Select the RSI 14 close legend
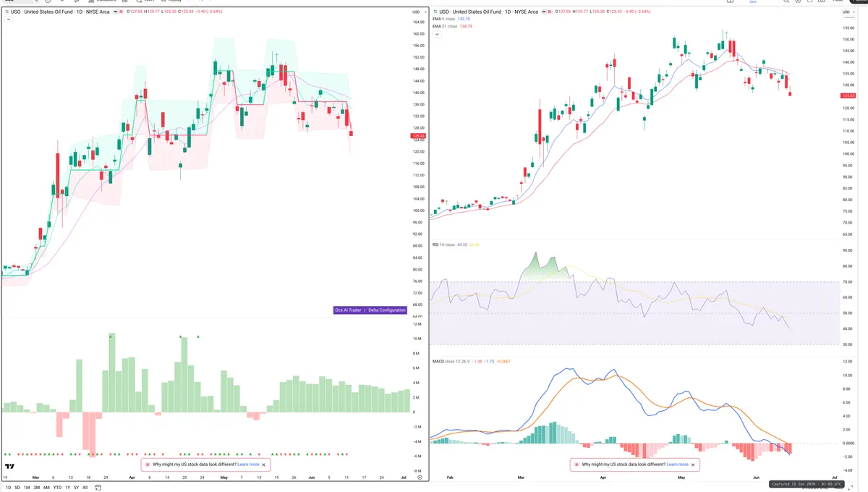Screen dimensions: 868x492 tap(443, 245)
